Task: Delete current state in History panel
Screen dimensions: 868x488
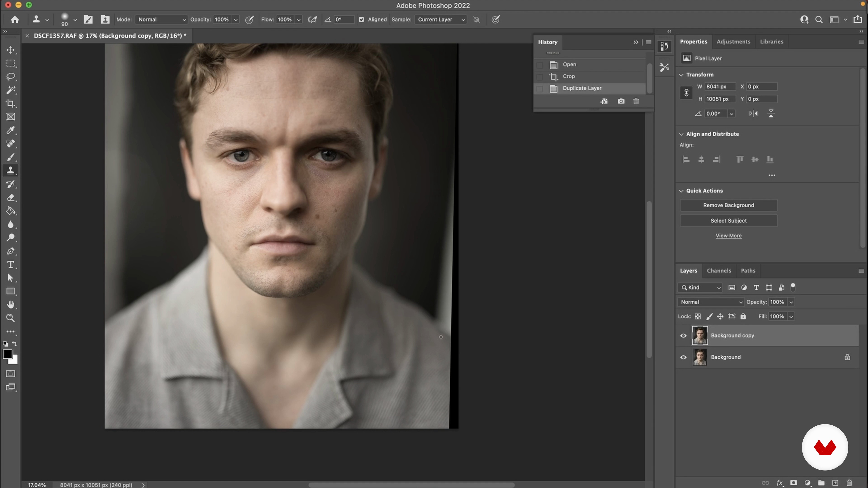Action: [636, 101]
